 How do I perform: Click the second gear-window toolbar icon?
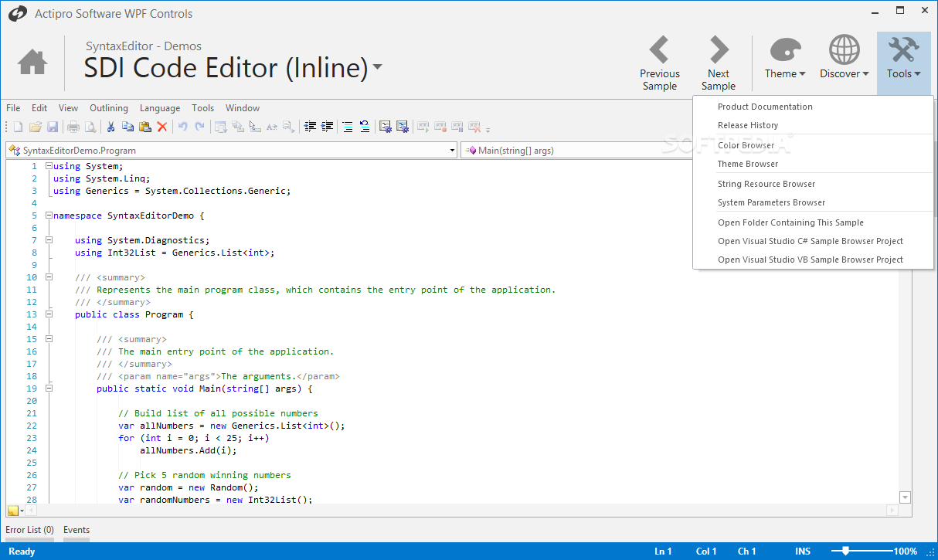pyautogui.click(x=403, y=127)
